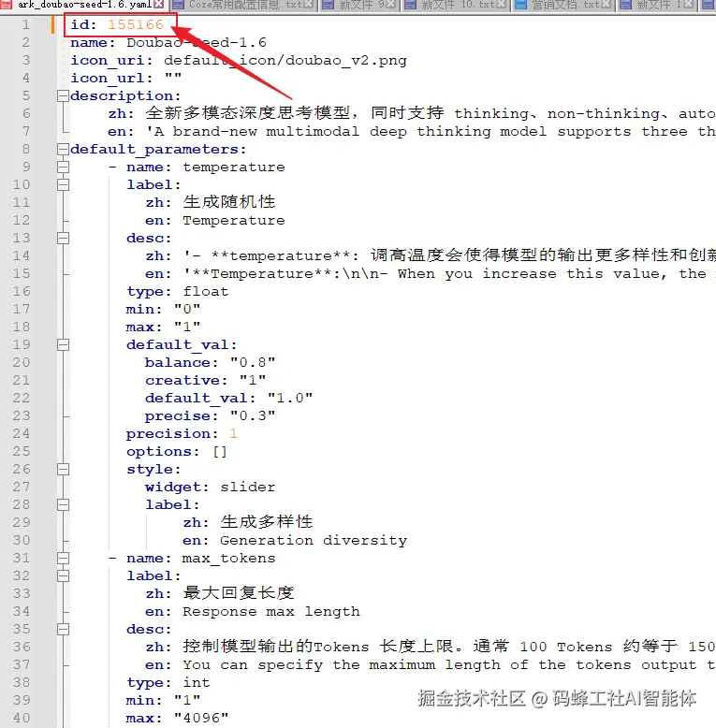The image size is (716, 728).
Task: Click the id value 155166
Action: pos(136,24)
